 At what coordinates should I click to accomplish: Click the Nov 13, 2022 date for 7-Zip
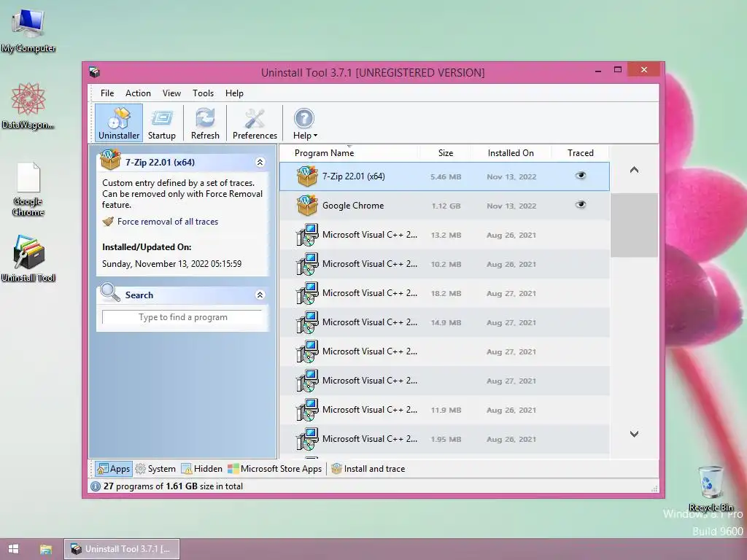pyautogui.click(x=511, y=176)
